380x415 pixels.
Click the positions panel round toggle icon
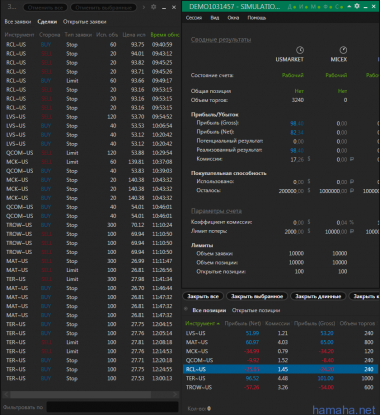pyautogui.click(x=186, y=309)
